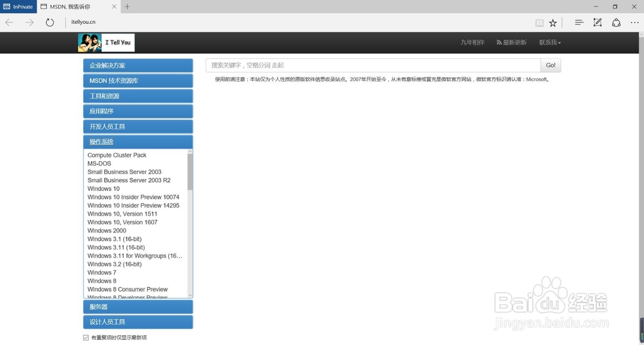Select Windows 3.11 for Workgroups
This screenshot has height=345, width=644.
(135, 256)
